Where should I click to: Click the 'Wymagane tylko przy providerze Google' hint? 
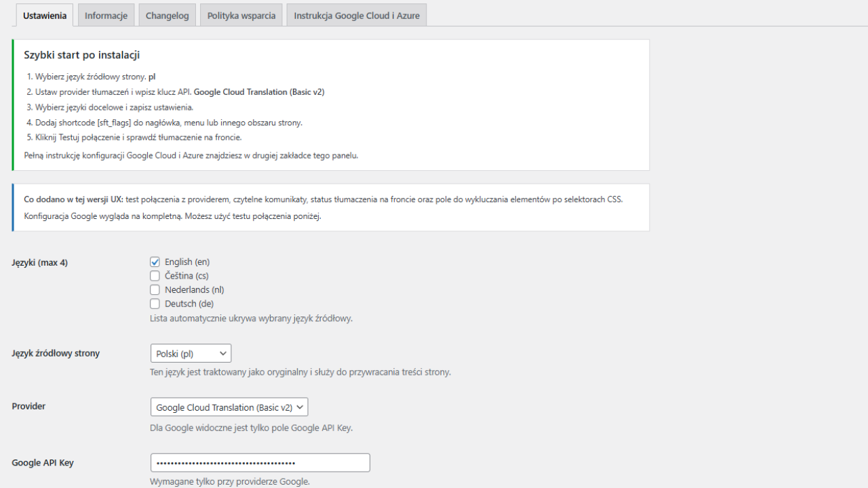(230, 482)
